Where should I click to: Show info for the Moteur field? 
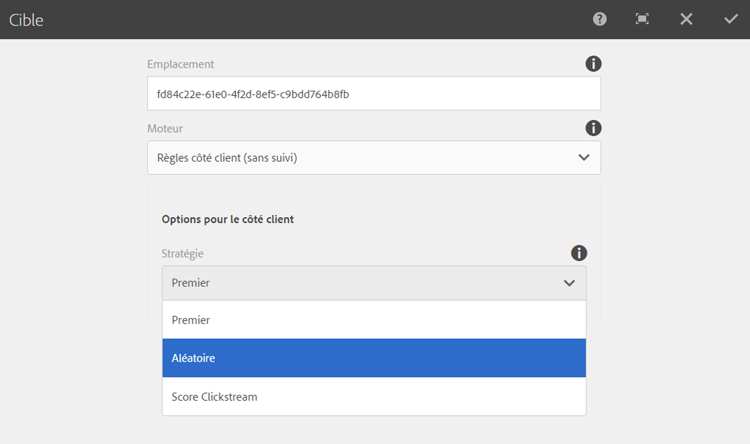[593, 128]
